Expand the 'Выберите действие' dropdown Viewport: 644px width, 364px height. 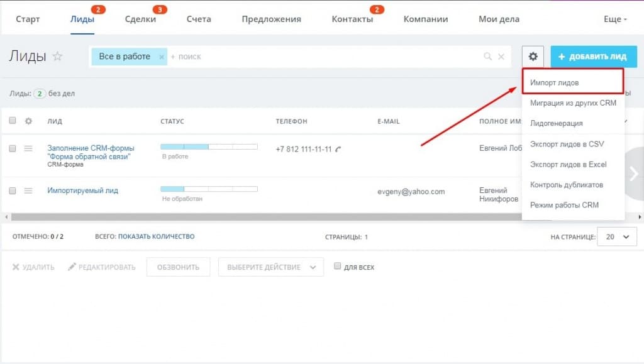coord(270,267)
